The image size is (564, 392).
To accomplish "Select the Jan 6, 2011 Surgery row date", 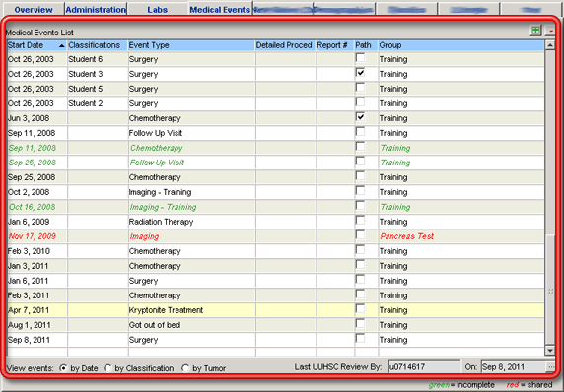I will tap(28, 281).
